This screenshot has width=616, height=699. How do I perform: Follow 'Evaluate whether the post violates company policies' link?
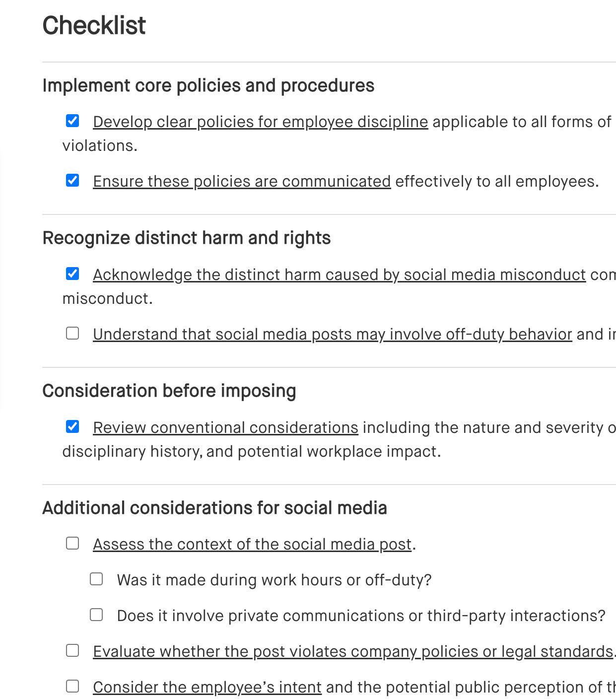pos(352,652)
